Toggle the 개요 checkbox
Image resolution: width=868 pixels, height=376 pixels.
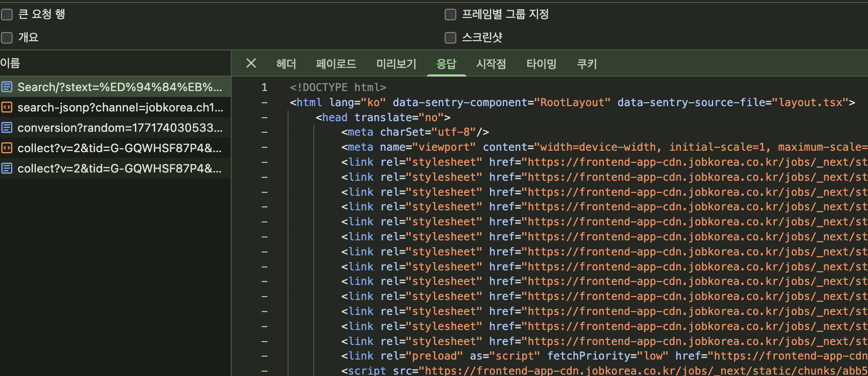point(7,37)
